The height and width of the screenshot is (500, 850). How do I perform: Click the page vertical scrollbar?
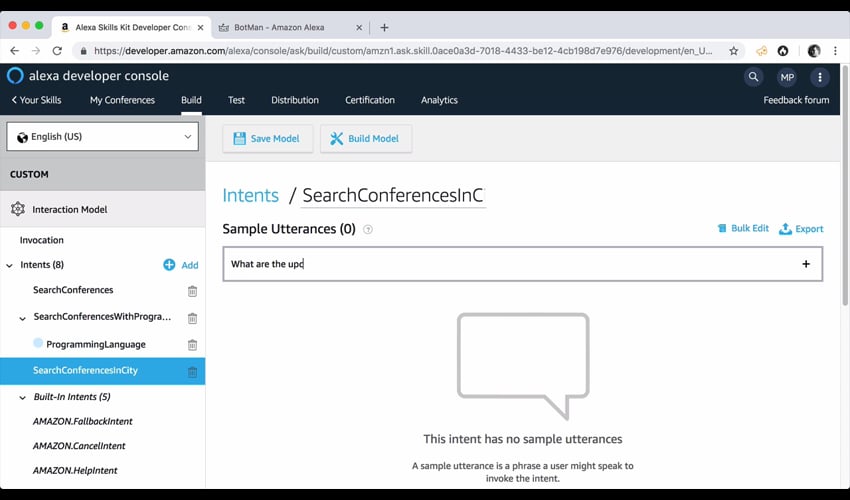(845, 184)
